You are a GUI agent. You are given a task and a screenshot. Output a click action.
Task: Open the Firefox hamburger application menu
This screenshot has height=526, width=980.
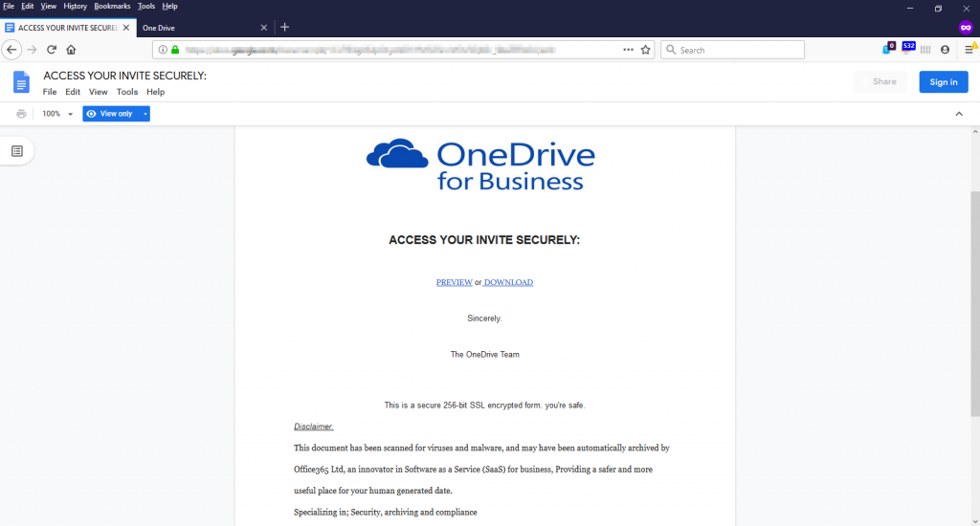point(969,50)
